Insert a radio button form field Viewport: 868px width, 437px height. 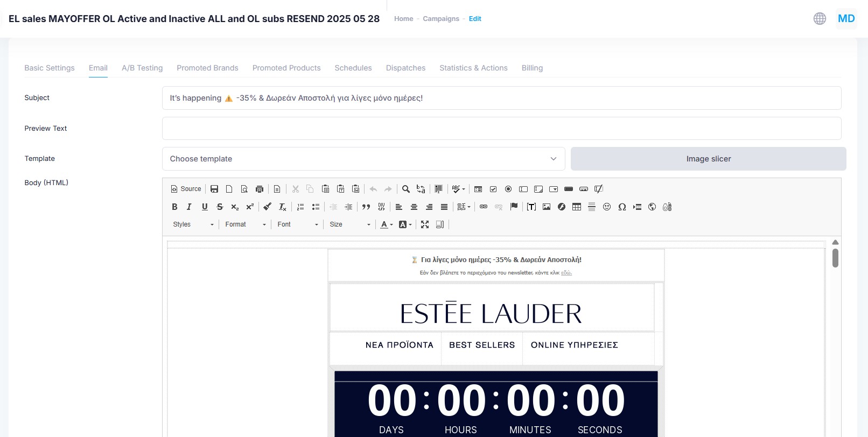[x=508, y=189]
